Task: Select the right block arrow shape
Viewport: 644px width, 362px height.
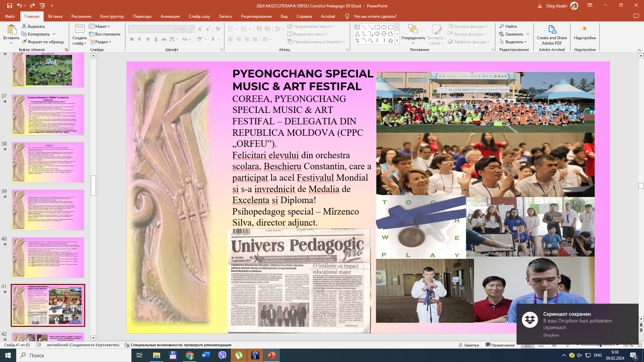Action: (377, 34)
